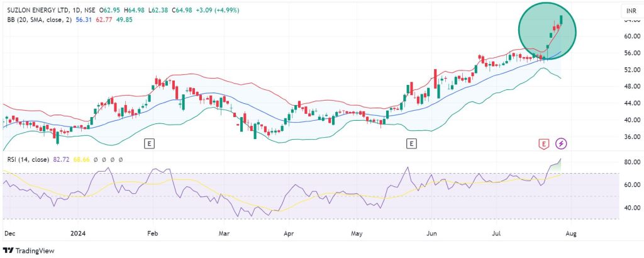Click the earnings E marker near late May
This screenshot has height=258, width=644.
coord(411,143)
